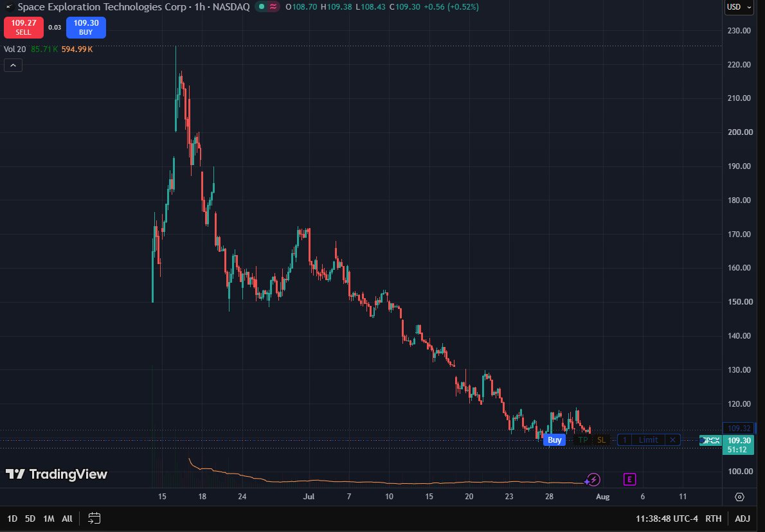Click the 85.71K volume value
Image resolution: width=765 pixels, height=532 pixels.
coord(44,49)
